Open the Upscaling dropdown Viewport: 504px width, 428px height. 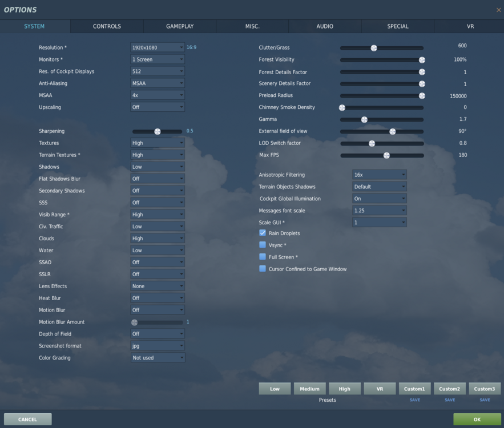[x=158, y=107]
